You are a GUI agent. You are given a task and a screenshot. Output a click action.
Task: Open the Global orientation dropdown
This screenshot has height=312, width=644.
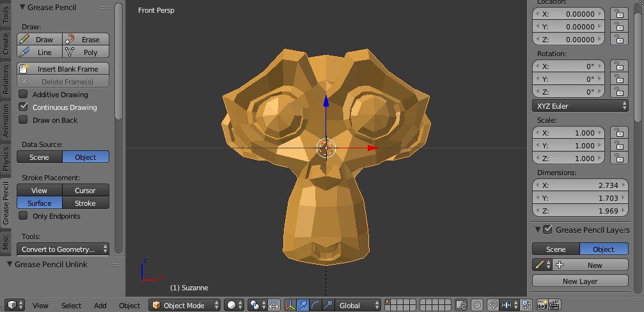358,305
